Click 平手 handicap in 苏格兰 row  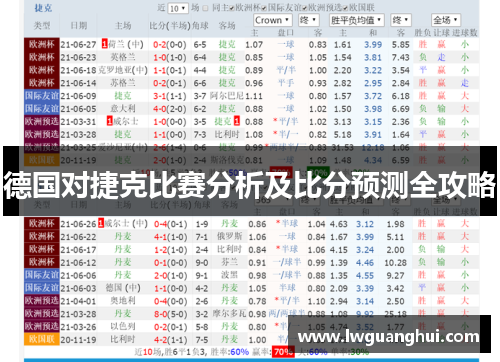[286, 83]
